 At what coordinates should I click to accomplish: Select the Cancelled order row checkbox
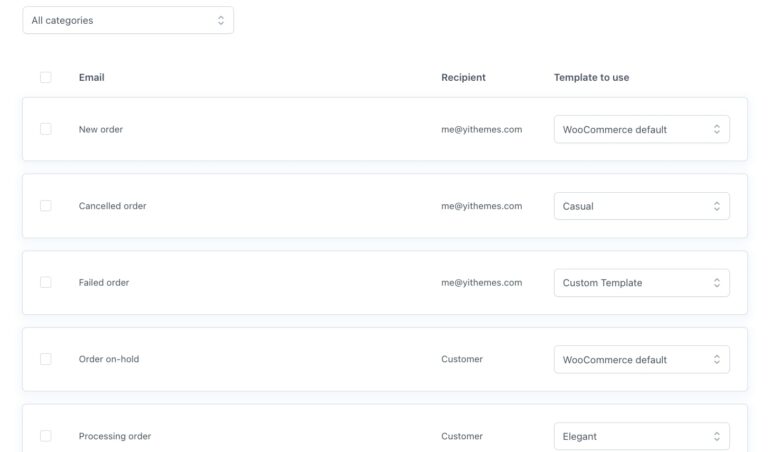(x=46, y=206)
